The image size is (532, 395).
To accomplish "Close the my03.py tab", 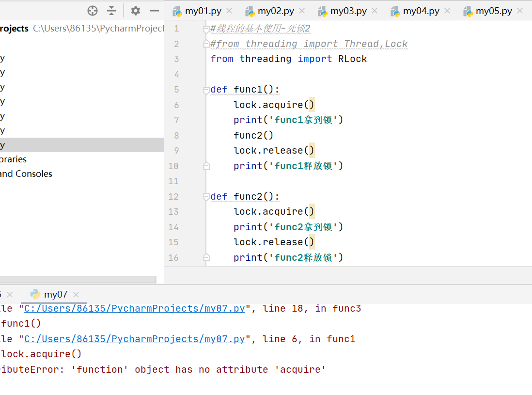I will click(x=375, y=11).
